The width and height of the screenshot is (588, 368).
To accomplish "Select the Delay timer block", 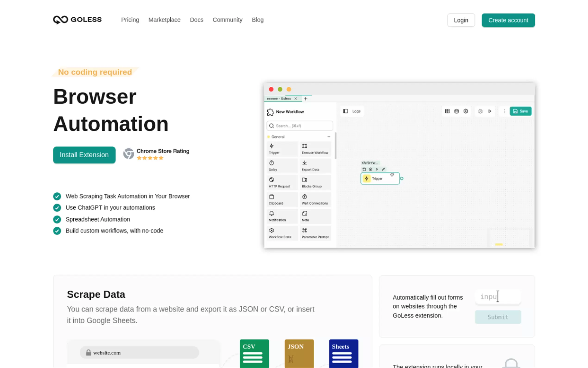I will tap(282, 165).
